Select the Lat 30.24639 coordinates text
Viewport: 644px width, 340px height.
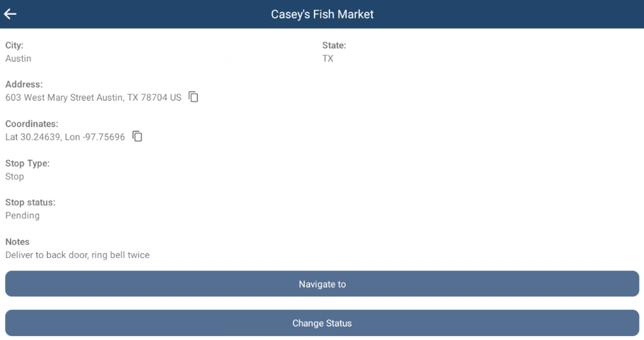pos(65,137)
